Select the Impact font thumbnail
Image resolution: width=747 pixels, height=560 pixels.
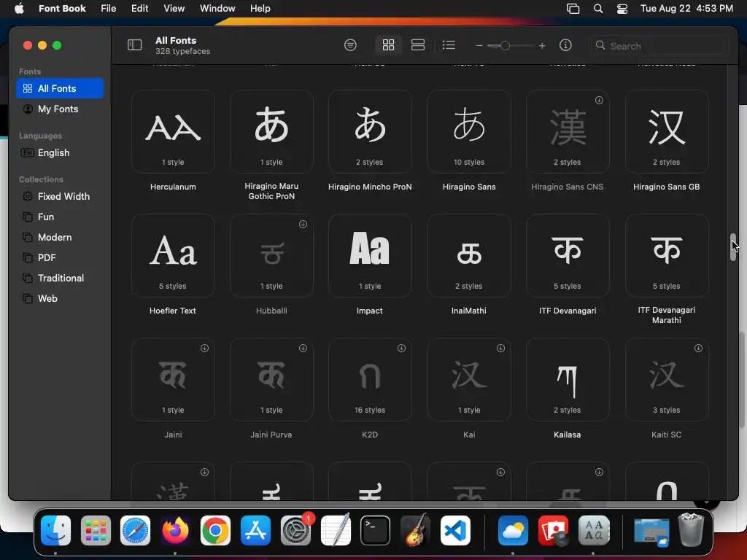[x=370, y=256]
